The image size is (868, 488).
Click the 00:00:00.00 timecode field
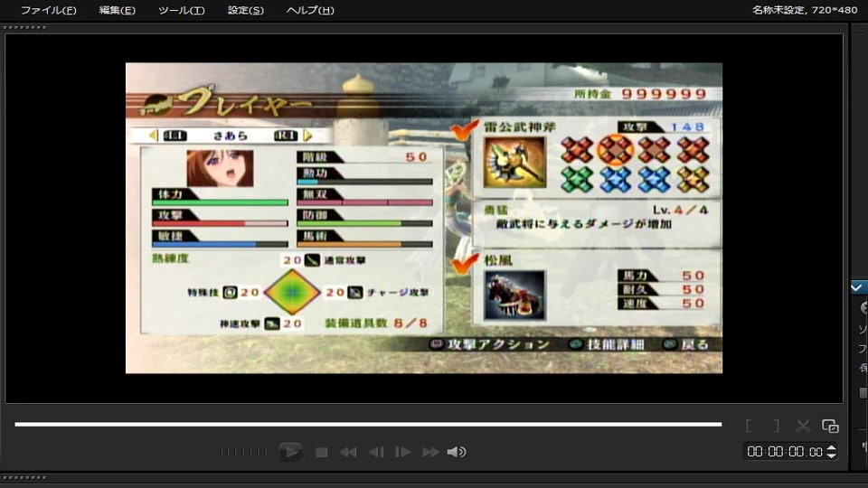pyautogui.click(x=785, y=452)
